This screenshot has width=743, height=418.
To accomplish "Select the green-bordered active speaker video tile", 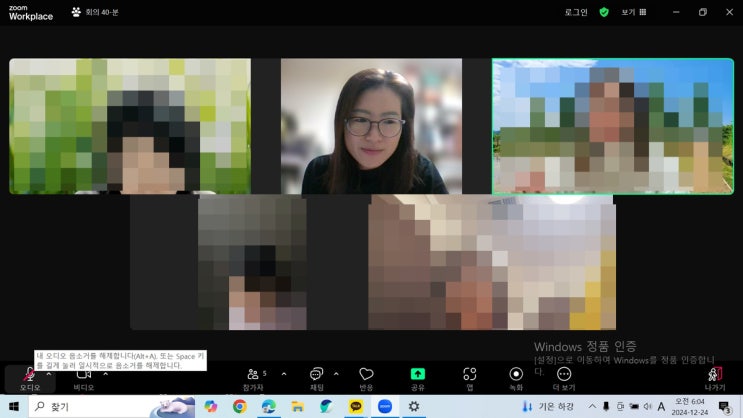I will click(613, 126).
